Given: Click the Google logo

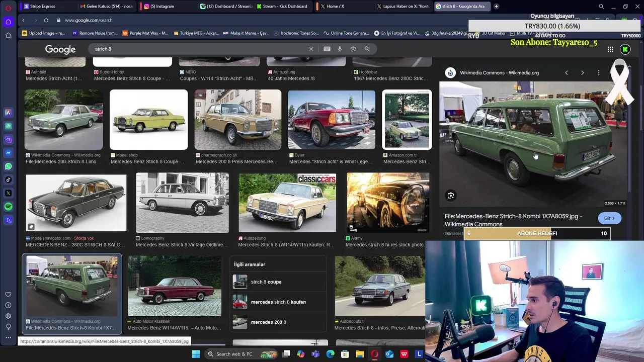Looking at the screenshot, I should (x=60, y=49).
